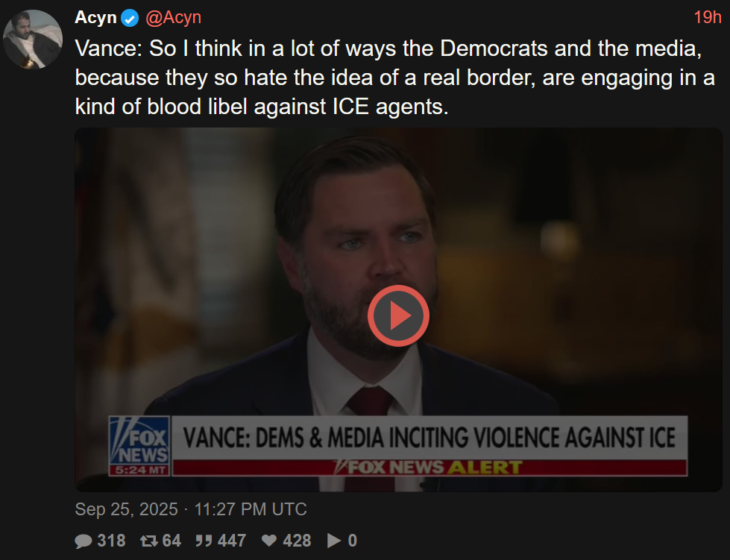Screen dimensions: 730x560
Task: Open the 19h timestamp permalink
Action: click(708, 17)
